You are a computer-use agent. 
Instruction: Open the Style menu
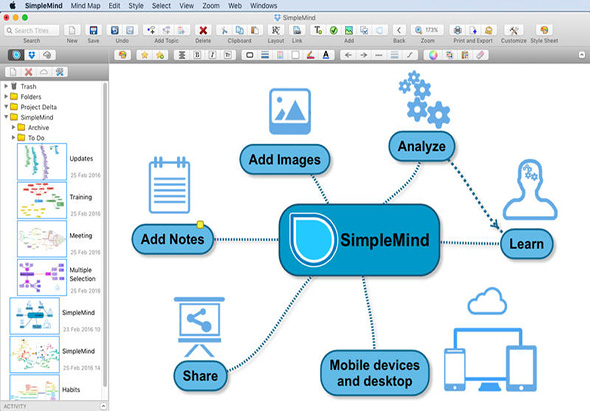[136, 6]
